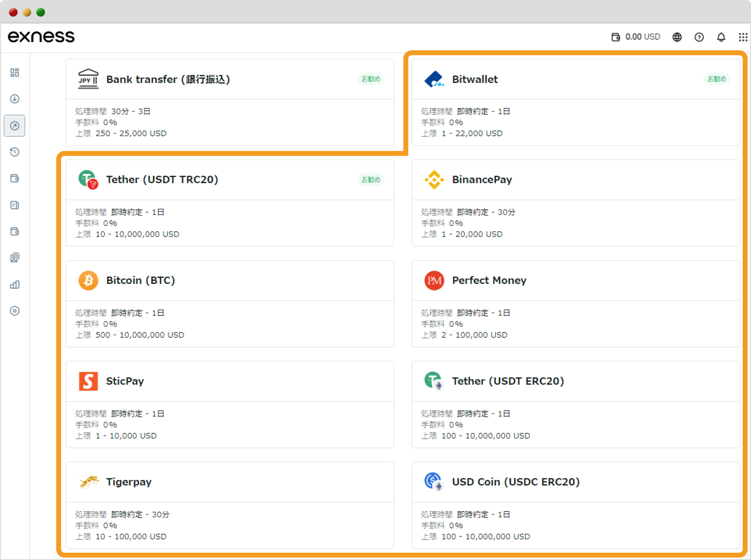751x560 pixels.
Task: Open the apps grid menu icon
Action: [743, 37]
